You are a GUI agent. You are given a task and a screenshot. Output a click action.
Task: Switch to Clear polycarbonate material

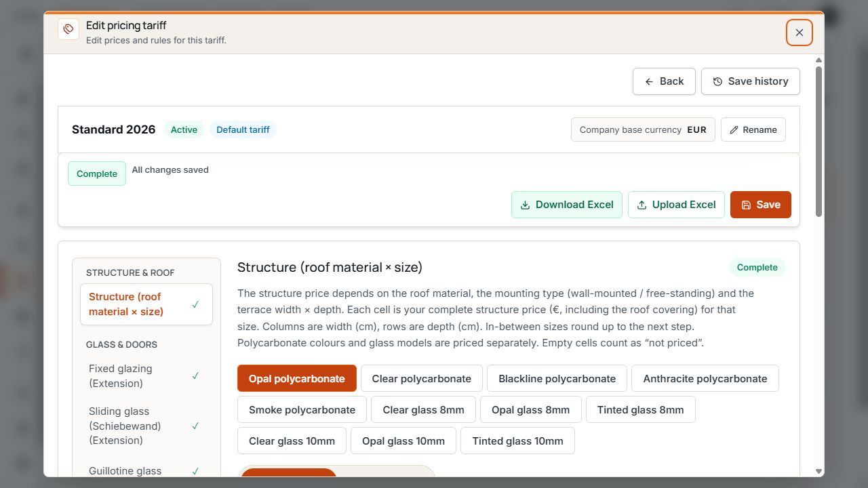[x=421, y=378]
